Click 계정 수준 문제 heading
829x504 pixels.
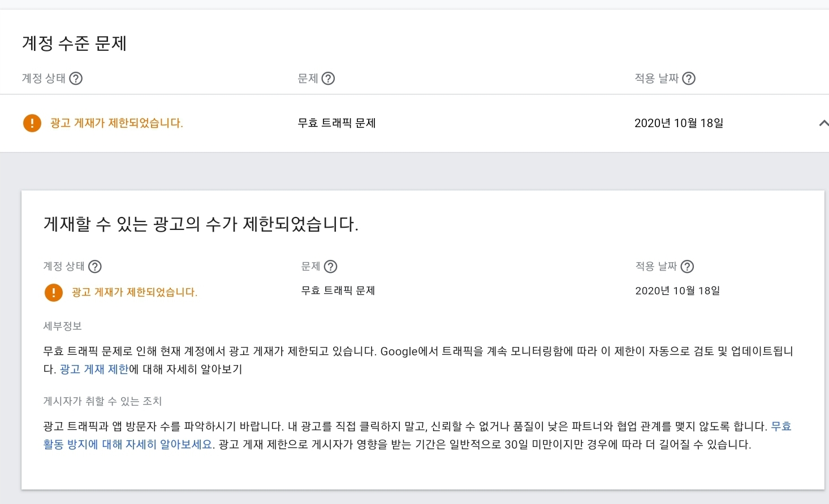(74, 44)
